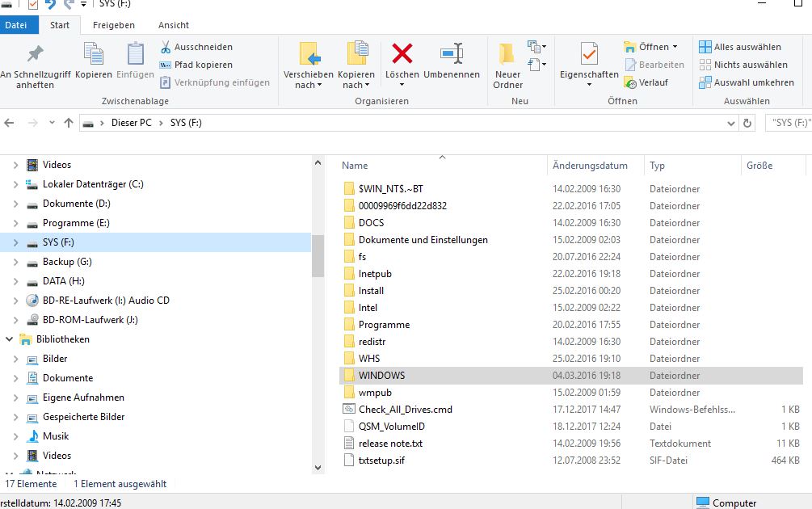Switch to the Ansicht ribbon tab
This screenshot has height=509, width=812.
tap(173, 25)
